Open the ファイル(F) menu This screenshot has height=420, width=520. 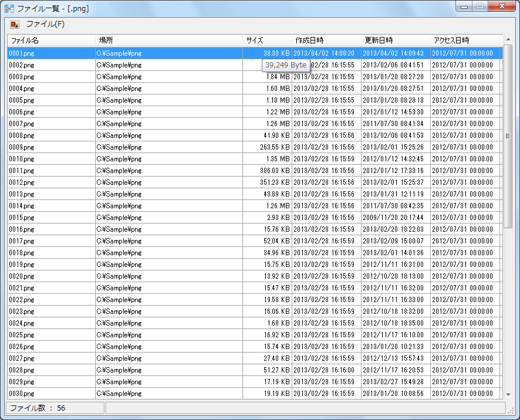pyautogui.click(x=45, y=25)
